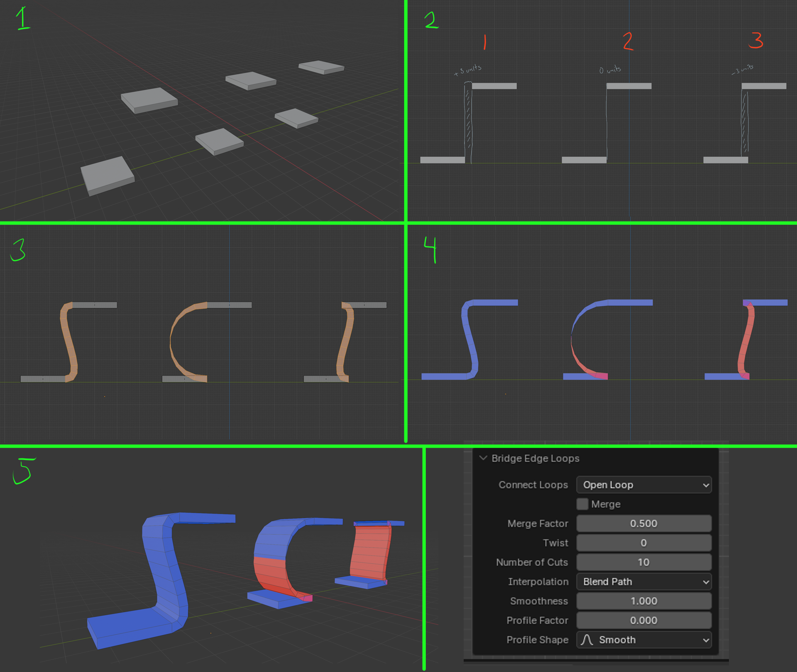Click the Number of Cuts field
This screenshot has width=797, height=672.
point(644,562)
